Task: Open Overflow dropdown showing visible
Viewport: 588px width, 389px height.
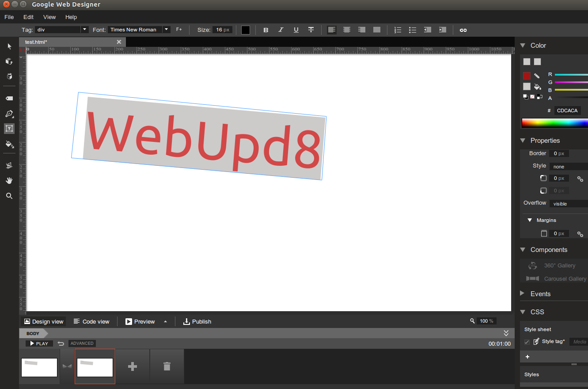Action: pos(569,204)
